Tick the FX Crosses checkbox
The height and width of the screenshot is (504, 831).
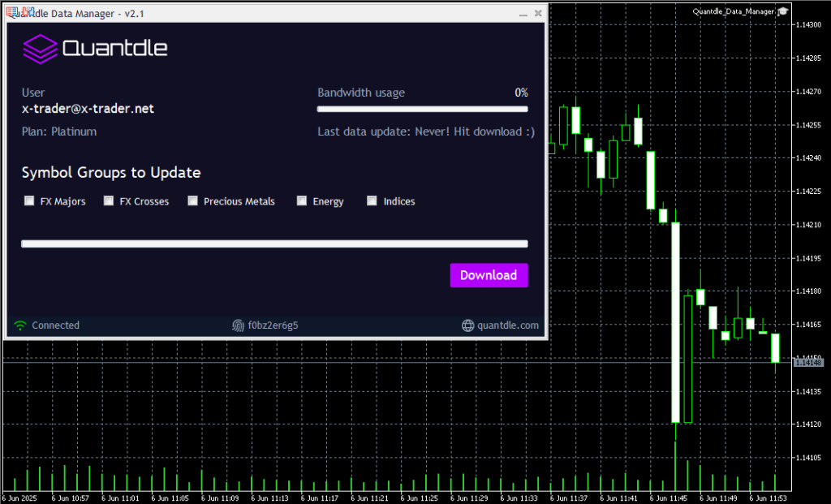click(109, 200)
